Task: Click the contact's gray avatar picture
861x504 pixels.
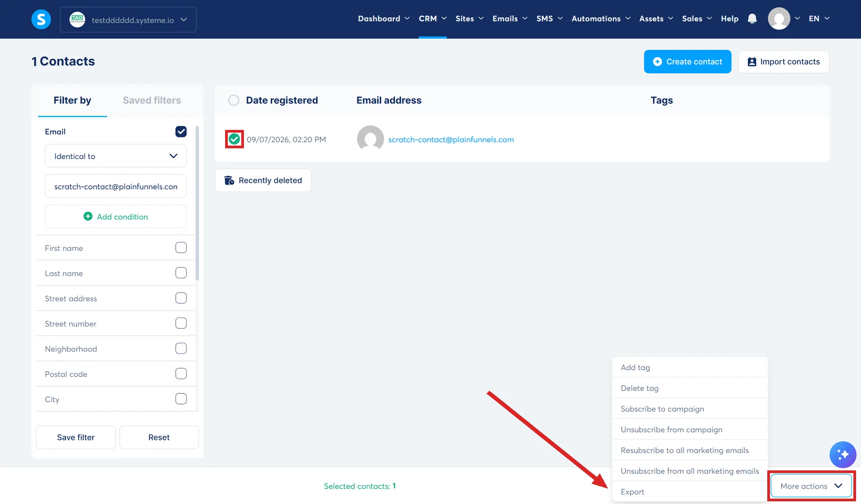Action: (x=370, y=139)
